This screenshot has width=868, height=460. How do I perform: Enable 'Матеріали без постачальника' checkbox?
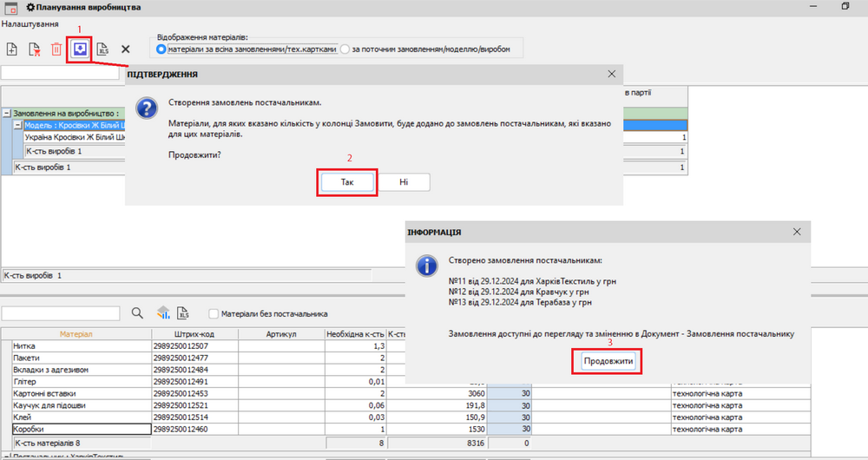tap(214, 313)
